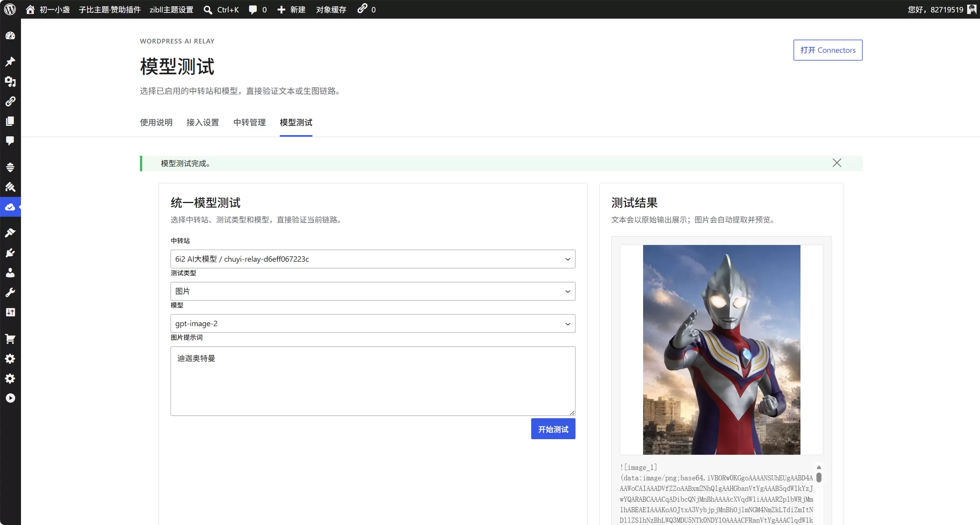Open user avatar in top right
Image resolution: width=980 pixels, height=525 pixels.
tap(971, 9)
